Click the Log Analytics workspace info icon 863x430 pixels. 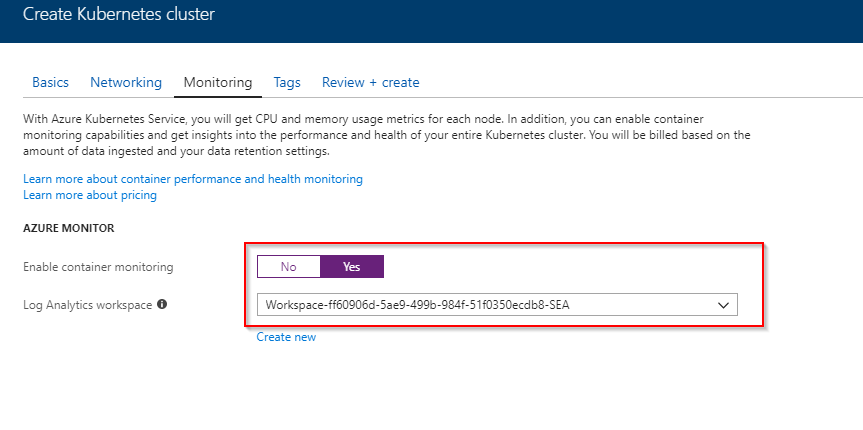162,304
